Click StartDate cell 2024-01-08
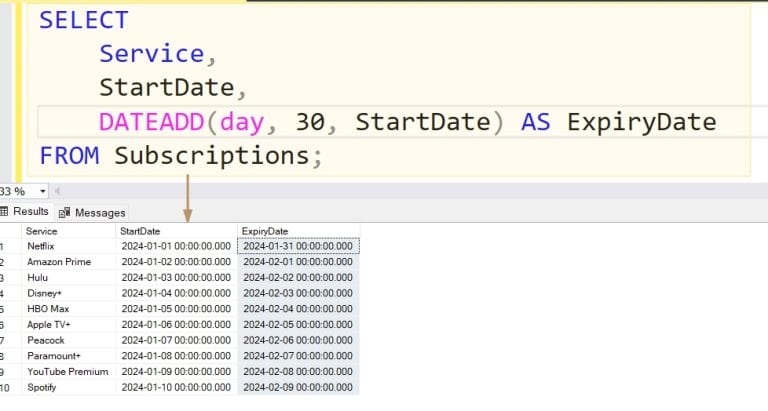This screenshot has height=411, width=768. pos(176,356)
